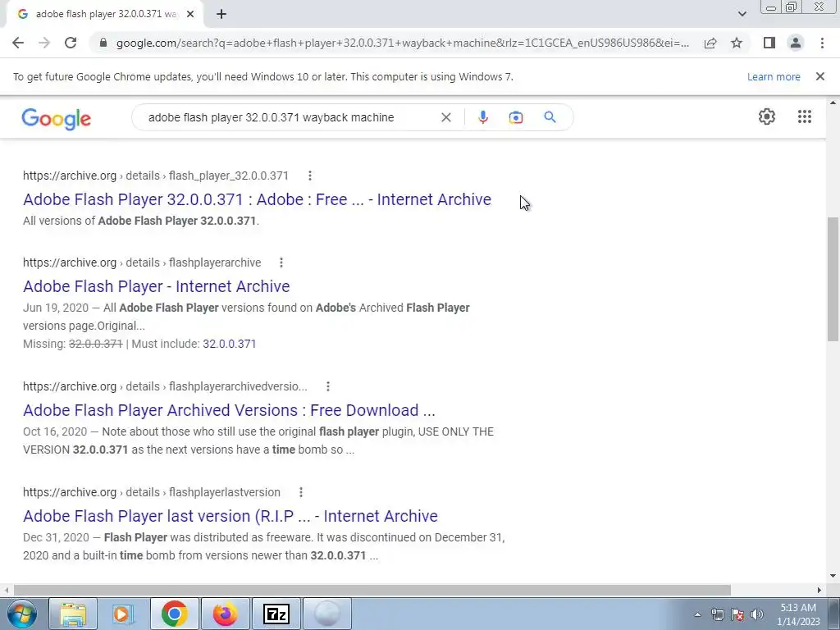The width and height of the screenshot is (840, 630).
Task: Open Adobe Flash Player last version result
Action: pyautogui.click(x=231, y=516)
